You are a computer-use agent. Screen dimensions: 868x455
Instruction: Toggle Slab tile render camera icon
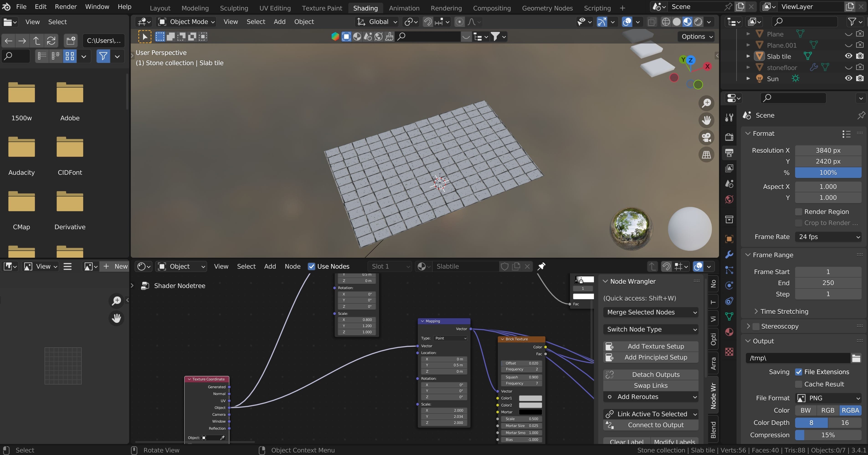click(x=860, y=56)
